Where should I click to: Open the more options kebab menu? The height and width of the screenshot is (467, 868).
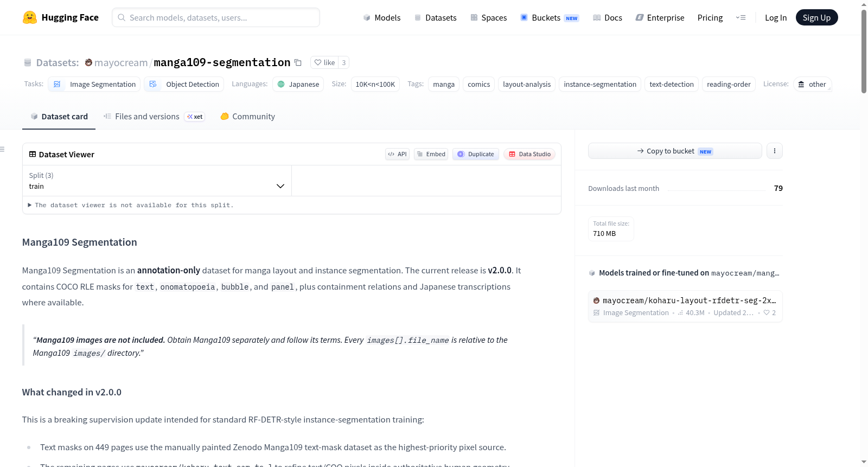tap(775, 151)
